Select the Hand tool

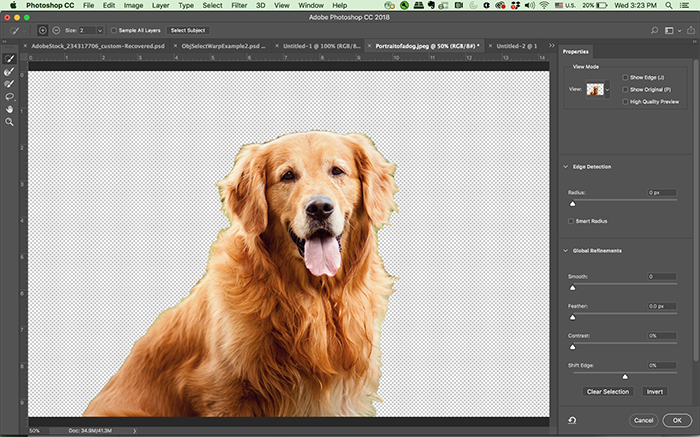point(10,109)
